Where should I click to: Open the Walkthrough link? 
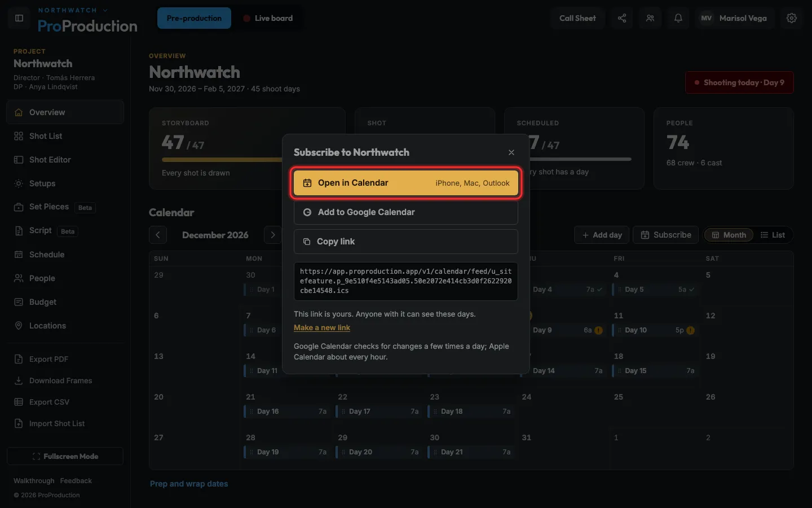tap(34, 481)
